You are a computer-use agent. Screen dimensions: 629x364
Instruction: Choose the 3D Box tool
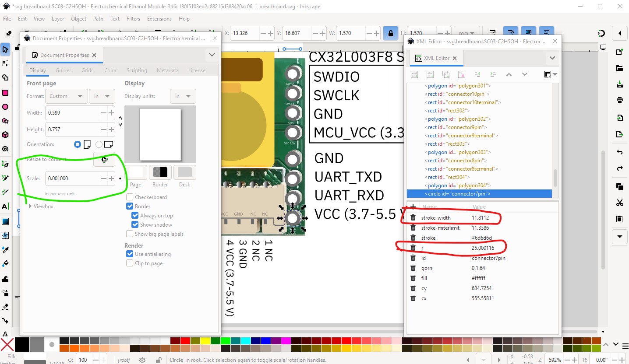5,135
